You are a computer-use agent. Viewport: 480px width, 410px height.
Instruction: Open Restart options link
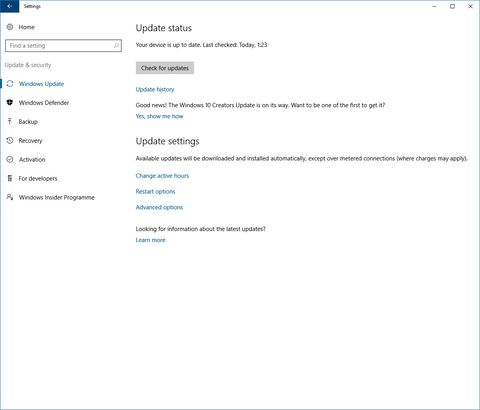[x=155, y=192]
